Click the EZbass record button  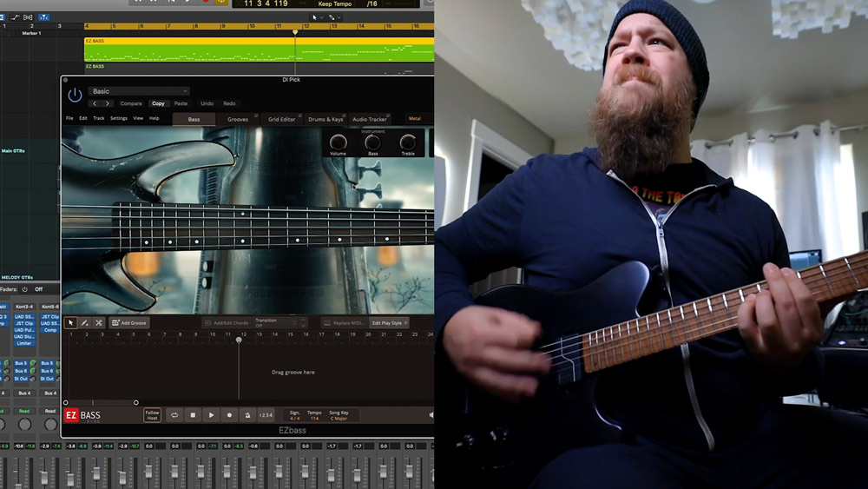coord(229,415)
